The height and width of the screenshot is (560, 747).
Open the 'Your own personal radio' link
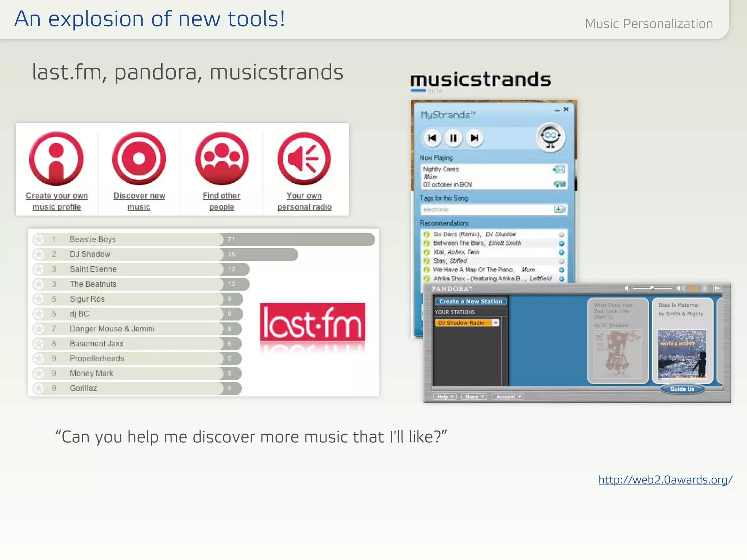304,201
